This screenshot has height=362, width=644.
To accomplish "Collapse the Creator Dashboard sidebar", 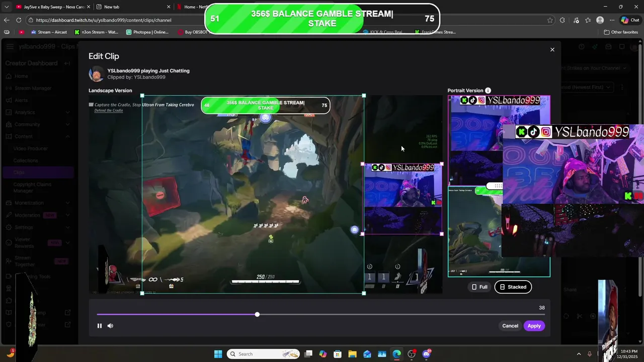I will [x=67, y=63].
